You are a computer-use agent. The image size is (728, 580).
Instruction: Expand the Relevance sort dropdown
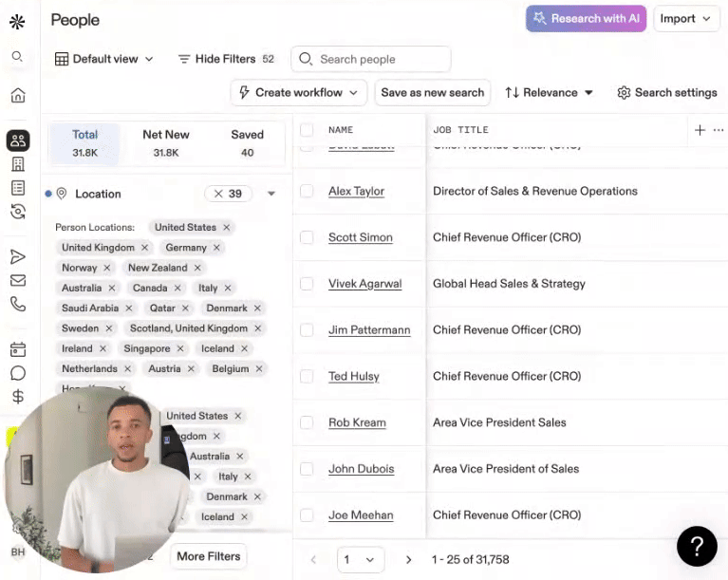click(x=549, y=92)
